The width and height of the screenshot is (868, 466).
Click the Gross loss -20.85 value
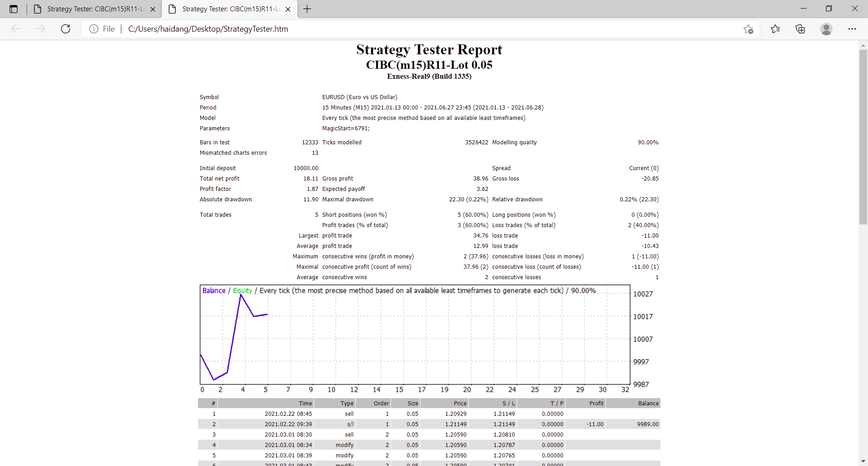(650, 179)
